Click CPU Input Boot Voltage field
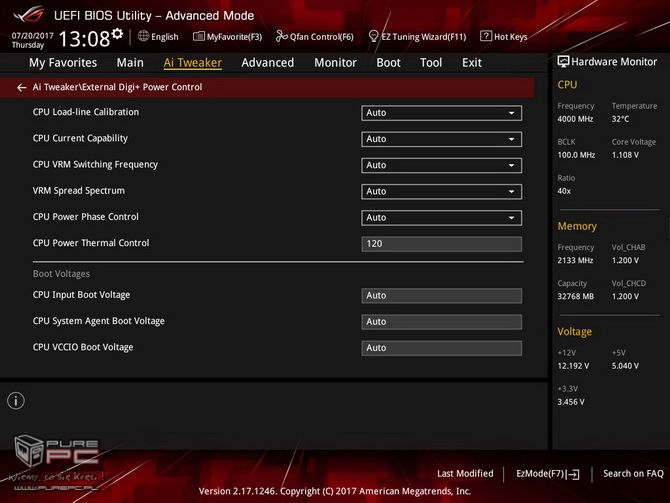The image size is (670, 503). click(441, 296)
